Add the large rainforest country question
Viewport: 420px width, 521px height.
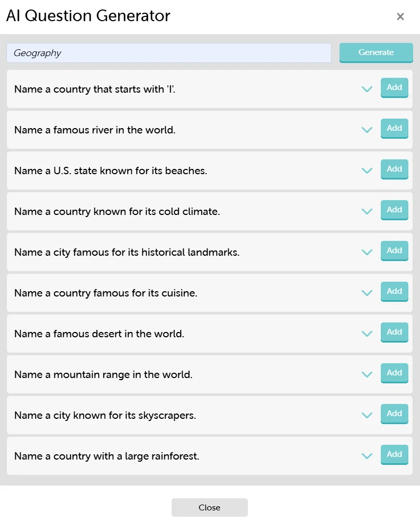pyautogui.click(x=394, y=454)
